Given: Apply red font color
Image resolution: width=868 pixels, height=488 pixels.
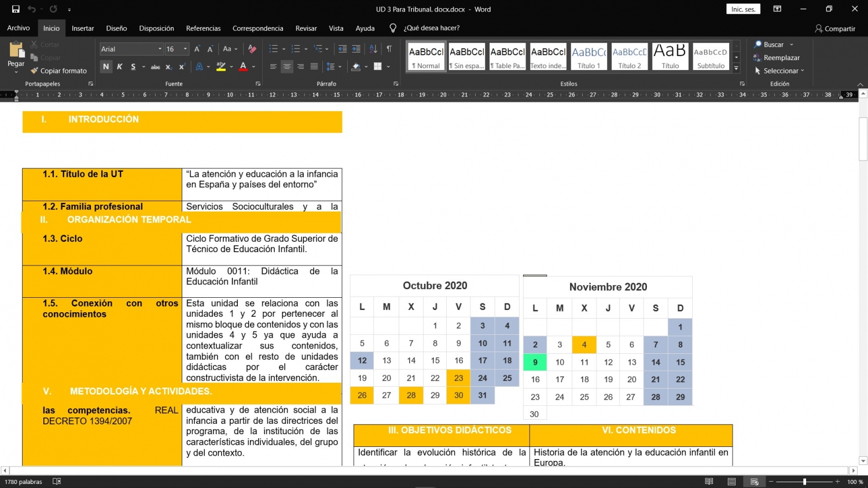Looking at the screenshot, I should point(243,67).
